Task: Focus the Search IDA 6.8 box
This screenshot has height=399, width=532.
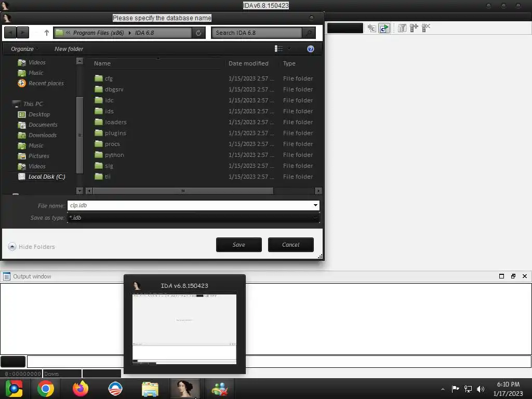Action: coord(257,33)
